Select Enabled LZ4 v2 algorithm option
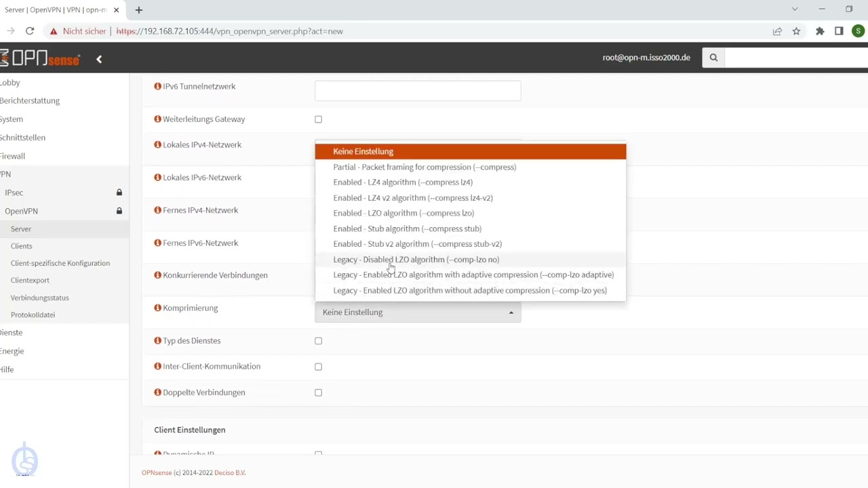This screenshot has height=488, width=868. [x=471, y=198]
